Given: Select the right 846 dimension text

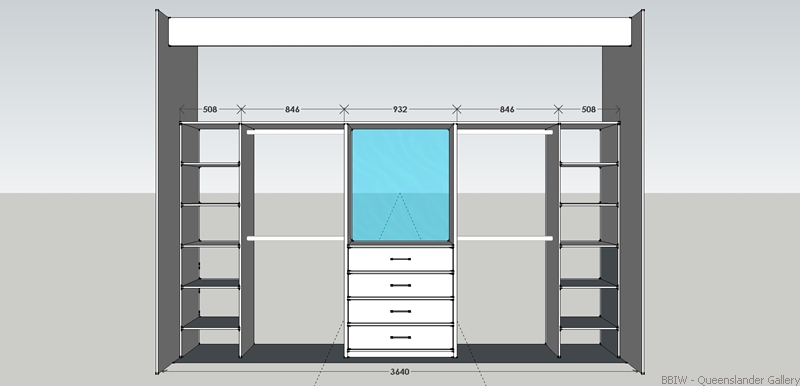Looking at the screenshot, I should point(507,109).
